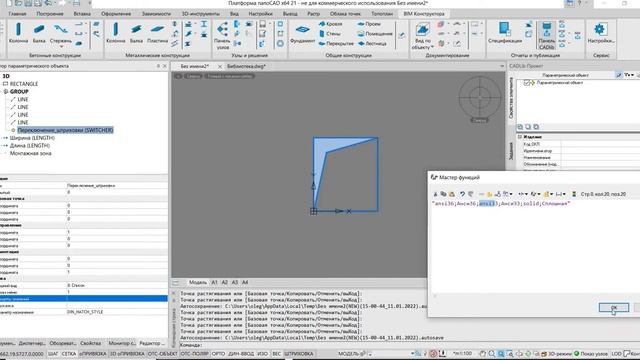Open Настройки in the Сервис group
The image size is (640, 360).
[x=601, y=33]
